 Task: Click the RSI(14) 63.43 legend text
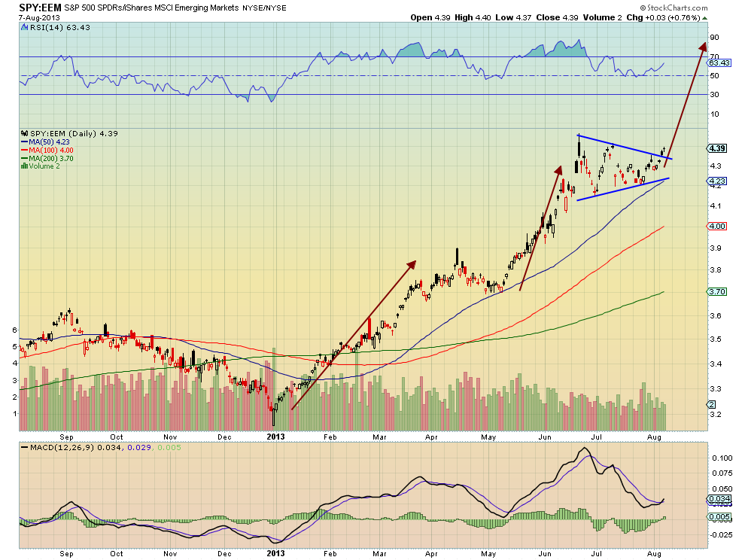[x=60, y=28]
